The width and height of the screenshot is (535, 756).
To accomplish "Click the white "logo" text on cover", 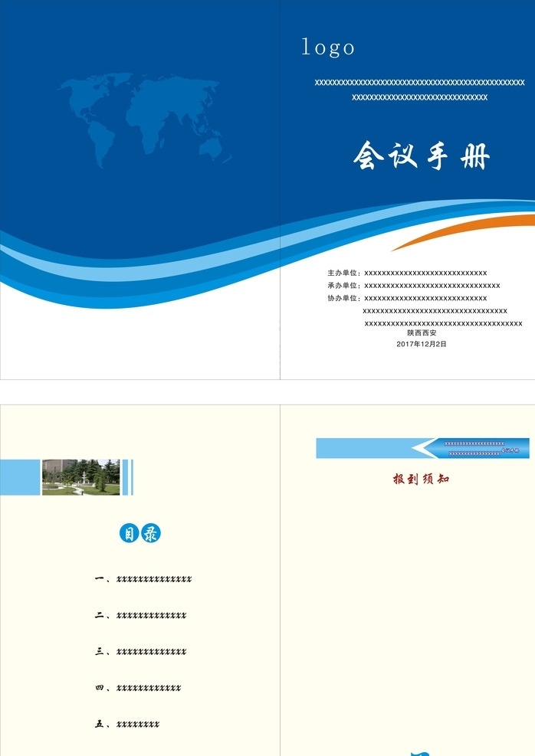I will tap(328, 47).
